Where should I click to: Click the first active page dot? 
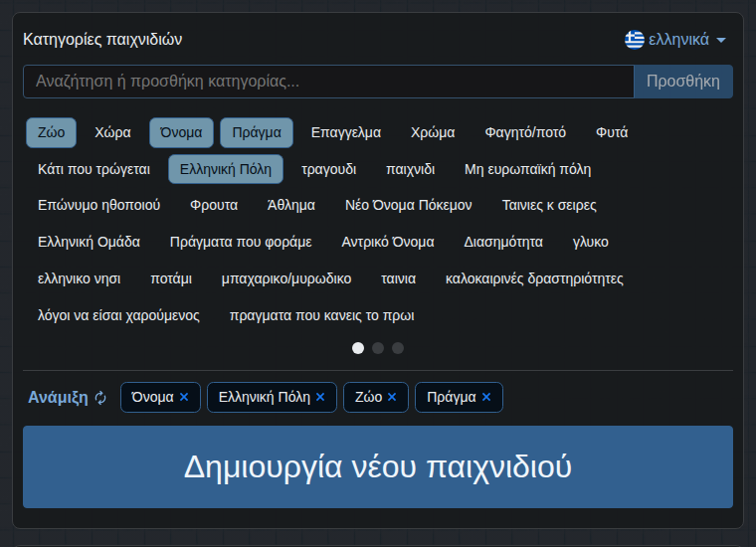click(358, 348)
